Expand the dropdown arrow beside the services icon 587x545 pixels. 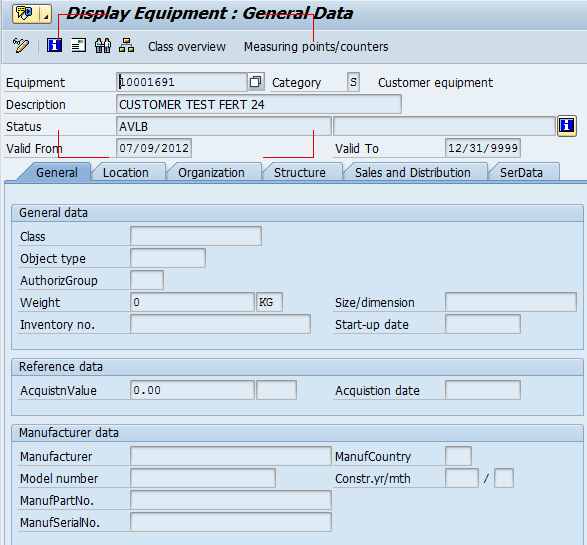coord(46,14)
